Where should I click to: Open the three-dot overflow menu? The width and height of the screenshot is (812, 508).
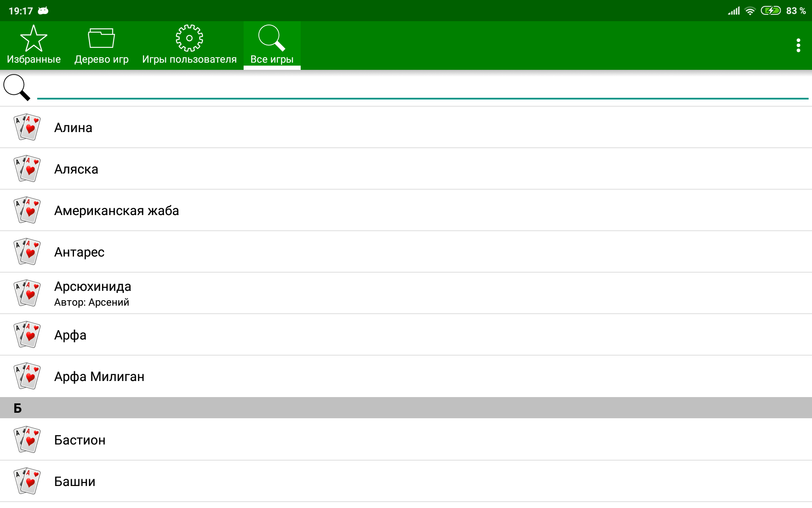[798, 45]
